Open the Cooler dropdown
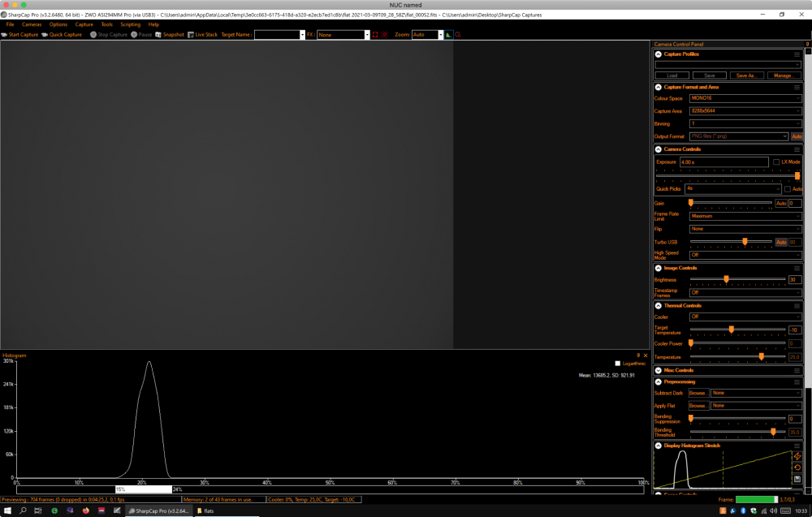 pyautogui.click(x=745, y=317)
